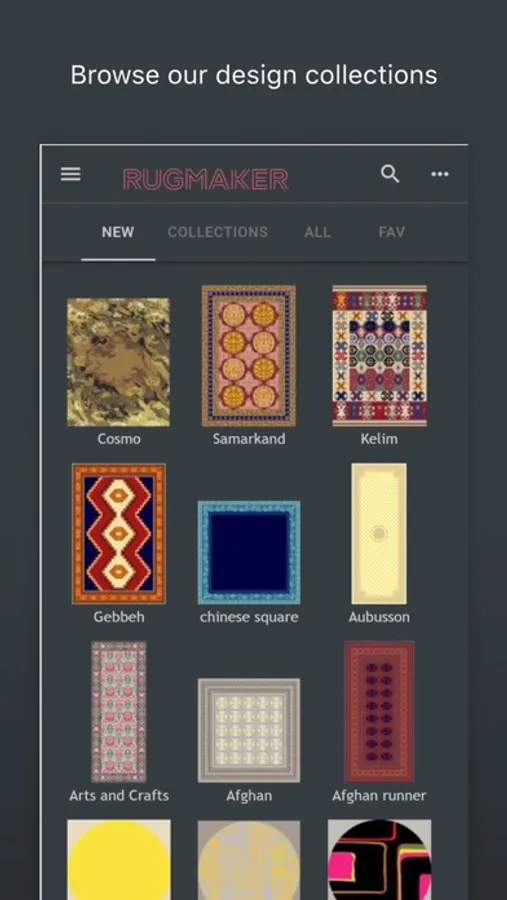The width and height of the screenshot is (507, 900).
Task: Select the solid yellow round rug
Action: (119, 859)
